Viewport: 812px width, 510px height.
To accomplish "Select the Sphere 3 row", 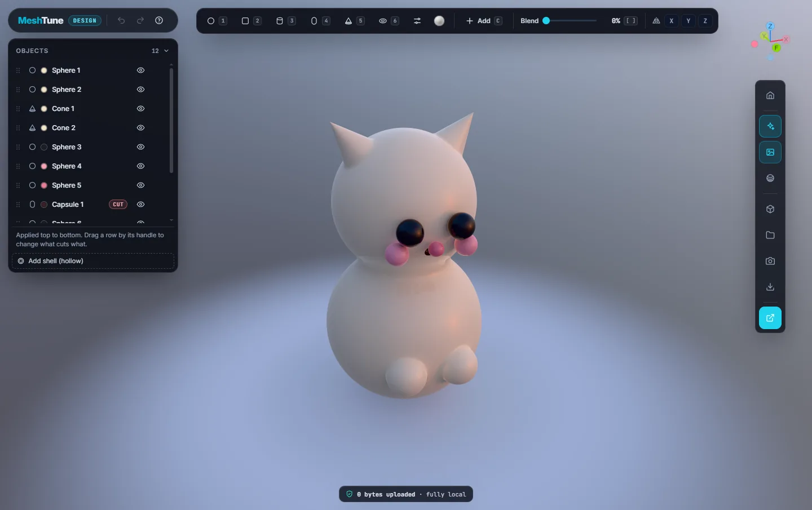I will coord(90,147).
